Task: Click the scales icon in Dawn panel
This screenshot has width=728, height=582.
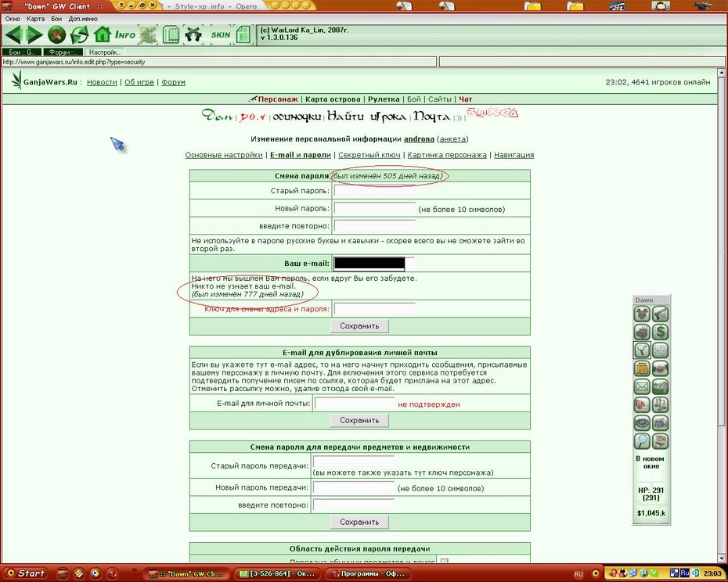Action: coord(660,404)
